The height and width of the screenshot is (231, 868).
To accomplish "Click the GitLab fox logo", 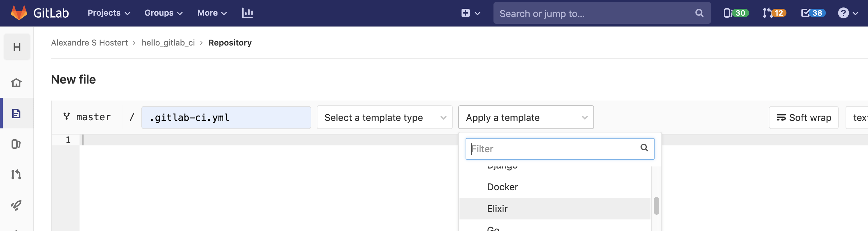I will pos(19,13).
